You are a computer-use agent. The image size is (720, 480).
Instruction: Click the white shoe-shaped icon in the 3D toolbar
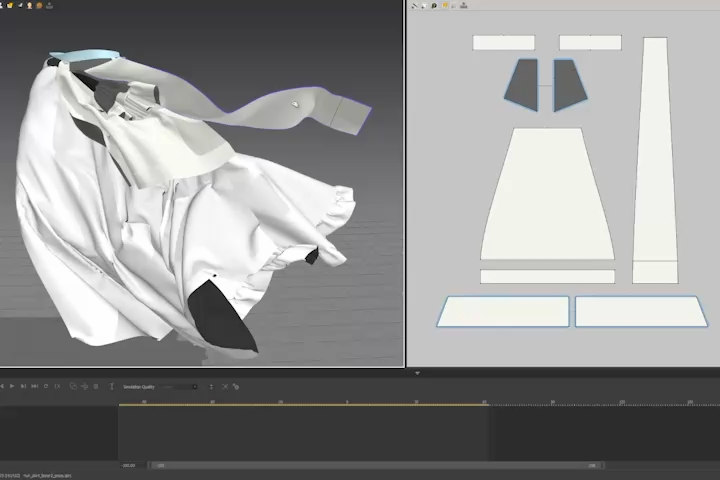click(20, 6)
